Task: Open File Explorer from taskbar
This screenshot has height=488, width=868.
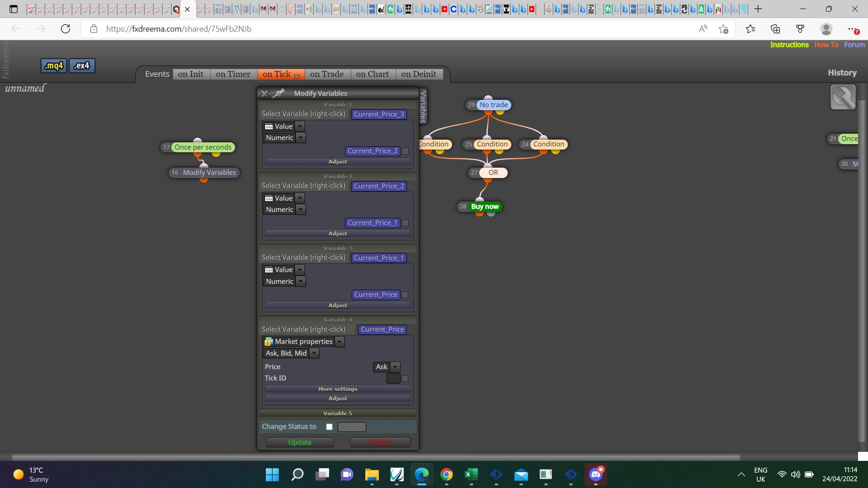Action: (x=372, y=474)
